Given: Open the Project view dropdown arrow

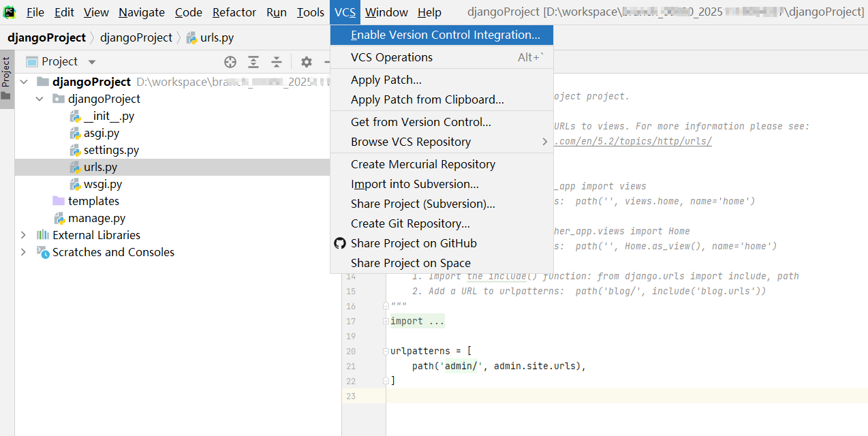Looking at the screenshot, I should (92, 62).
